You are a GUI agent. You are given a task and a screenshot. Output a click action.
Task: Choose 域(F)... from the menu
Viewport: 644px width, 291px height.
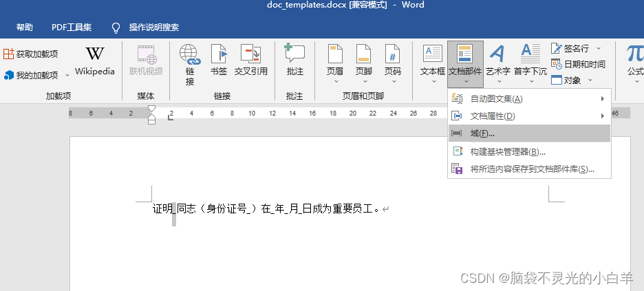tap(529, 133)
